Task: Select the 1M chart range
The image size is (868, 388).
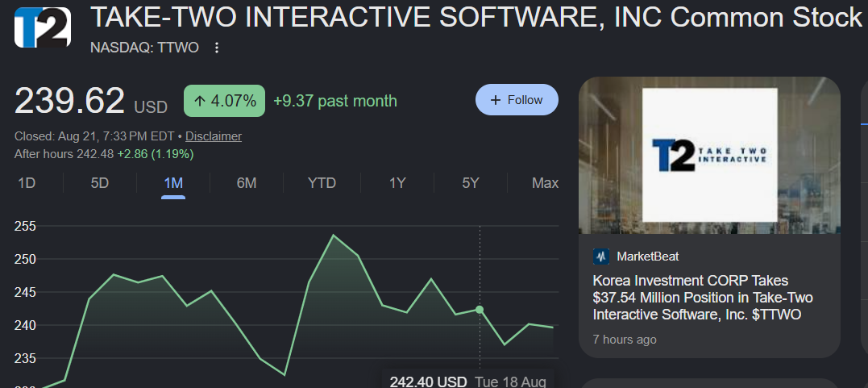Action: [173, 183]
